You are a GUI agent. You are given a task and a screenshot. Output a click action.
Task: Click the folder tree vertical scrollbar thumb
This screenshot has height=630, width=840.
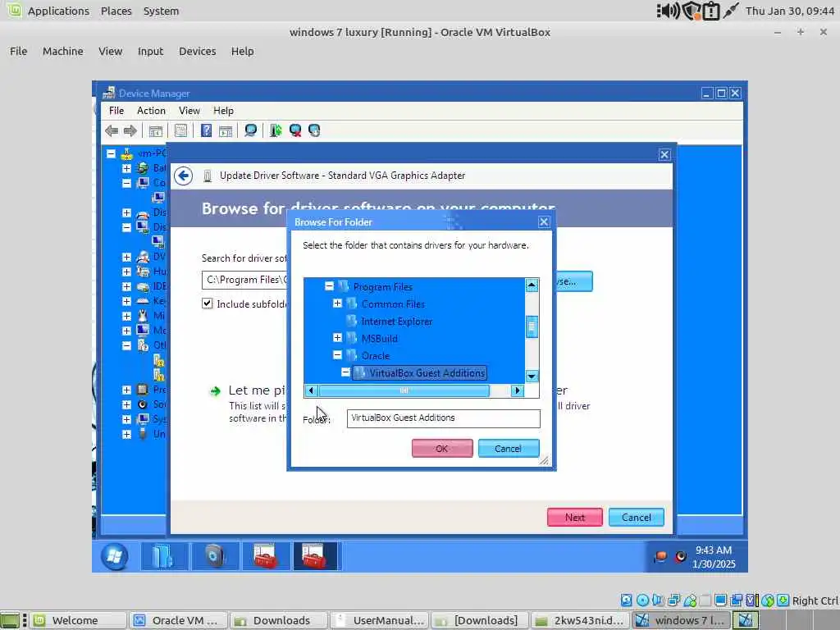[x=532, y=327]
